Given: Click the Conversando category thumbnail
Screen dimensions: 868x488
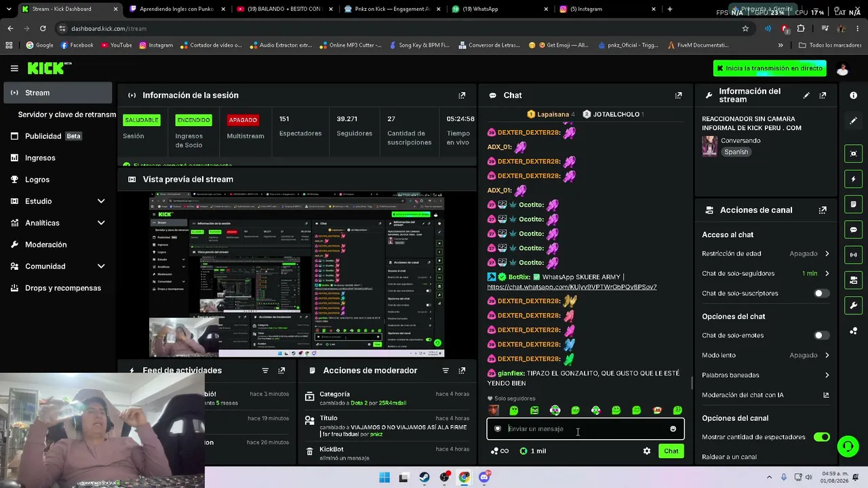Looking at the screenshot, I should pos(709,146).
